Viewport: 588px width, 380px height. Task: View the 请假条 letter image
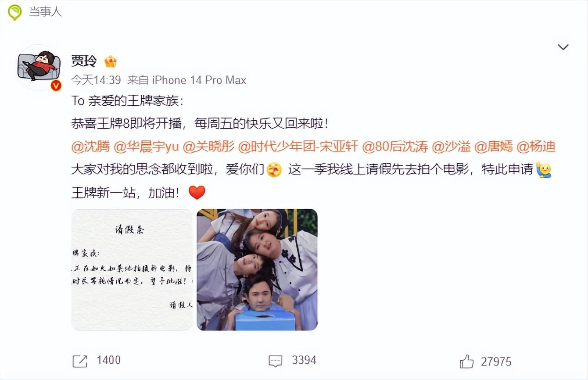[x=132, y=269]
